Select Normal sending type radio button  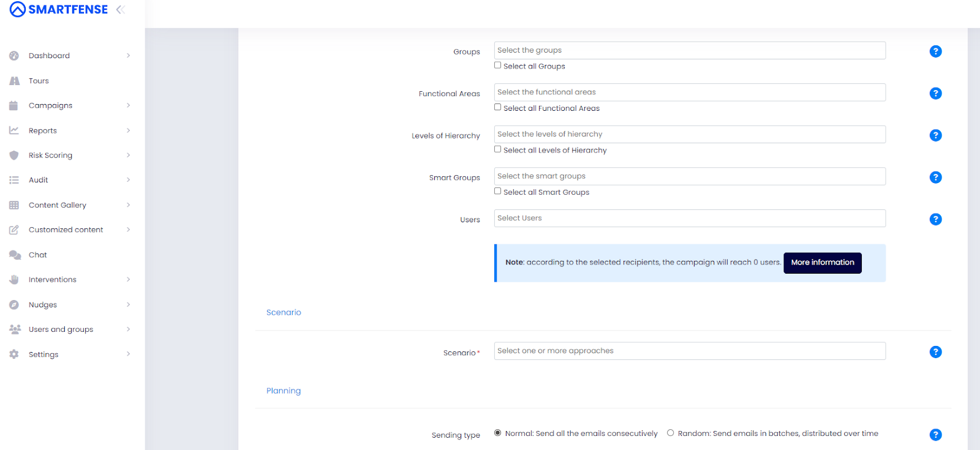click(x=497, y=433)
